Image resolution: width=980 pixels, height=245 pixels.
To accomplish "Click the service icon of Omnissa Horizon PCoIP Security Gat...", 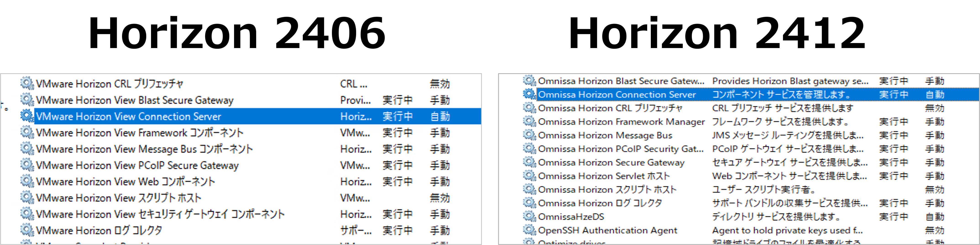I will (529, 148).
